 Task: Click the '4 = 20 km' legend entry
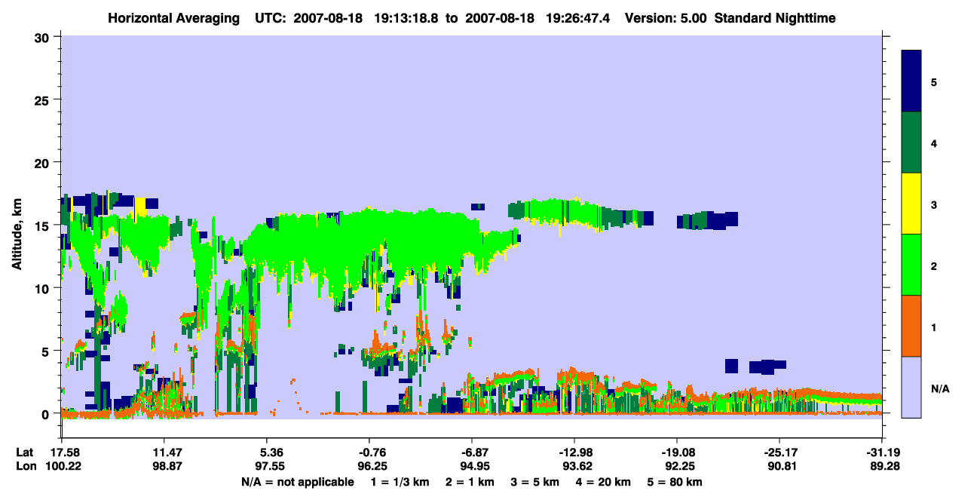(604, 482)
